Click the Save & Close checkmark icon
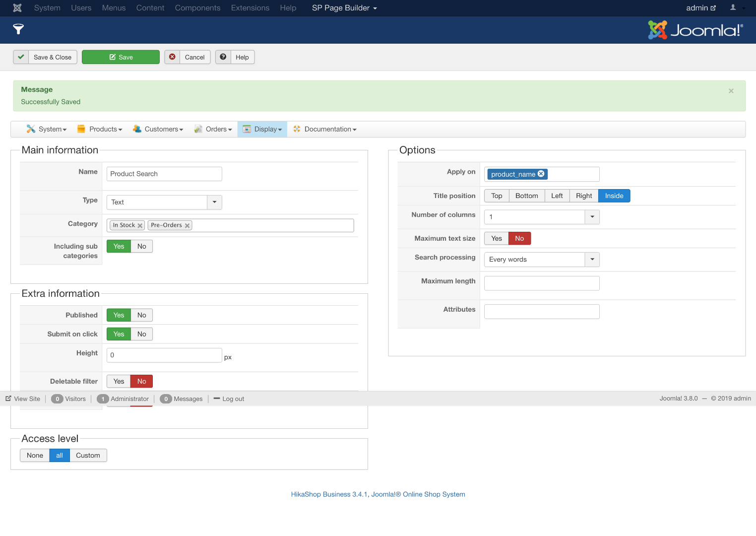Screen dimensions: 756x536 (21, 57)
